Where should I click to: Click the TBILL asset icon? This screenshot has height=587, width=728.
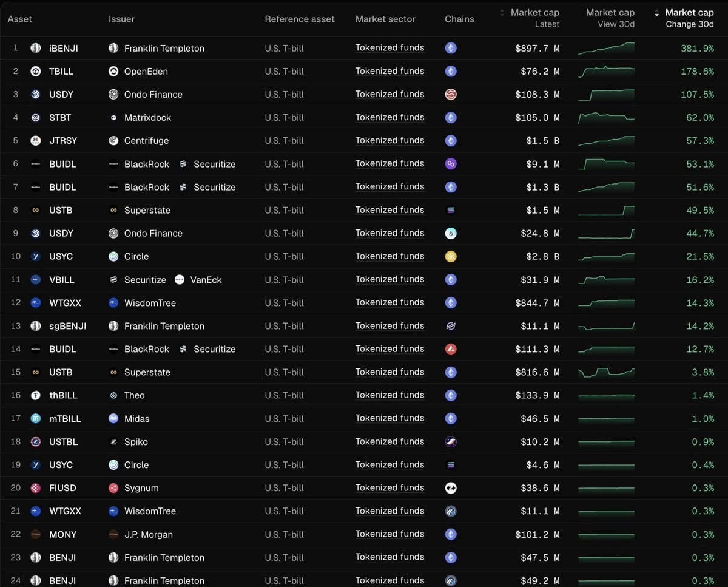pos(36,71)
